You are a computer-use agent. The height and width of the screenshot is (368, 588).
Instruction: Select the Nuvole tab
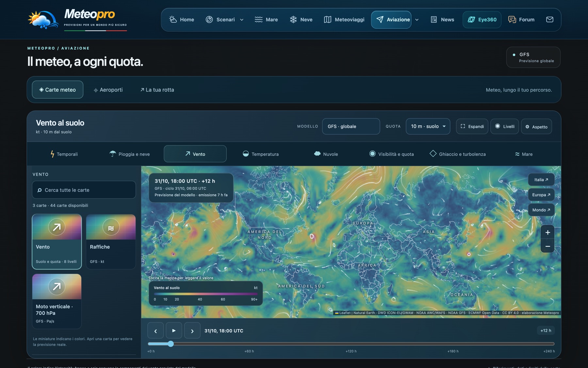(326, 154)
